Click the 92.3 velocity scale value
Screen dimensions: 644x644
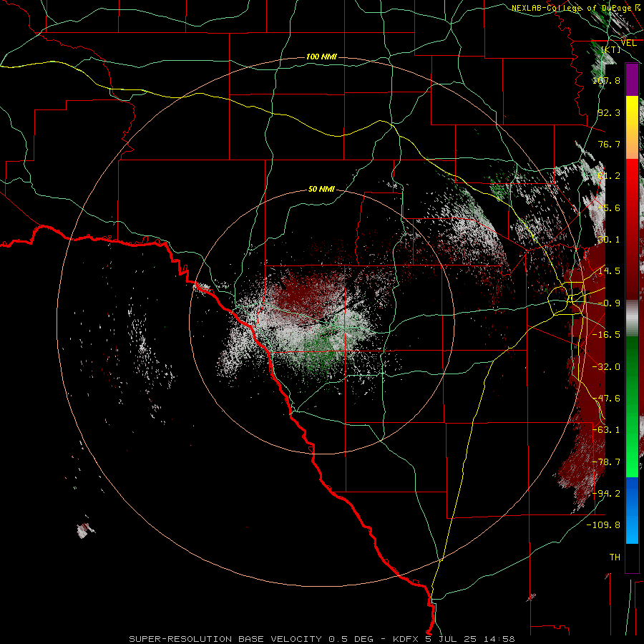[609, 112]
